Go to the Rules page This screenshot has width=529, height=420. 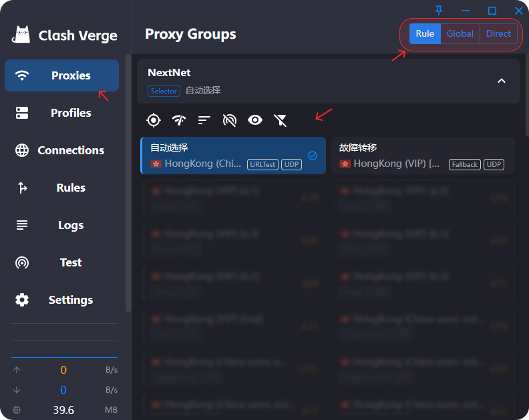coord(61,188)
